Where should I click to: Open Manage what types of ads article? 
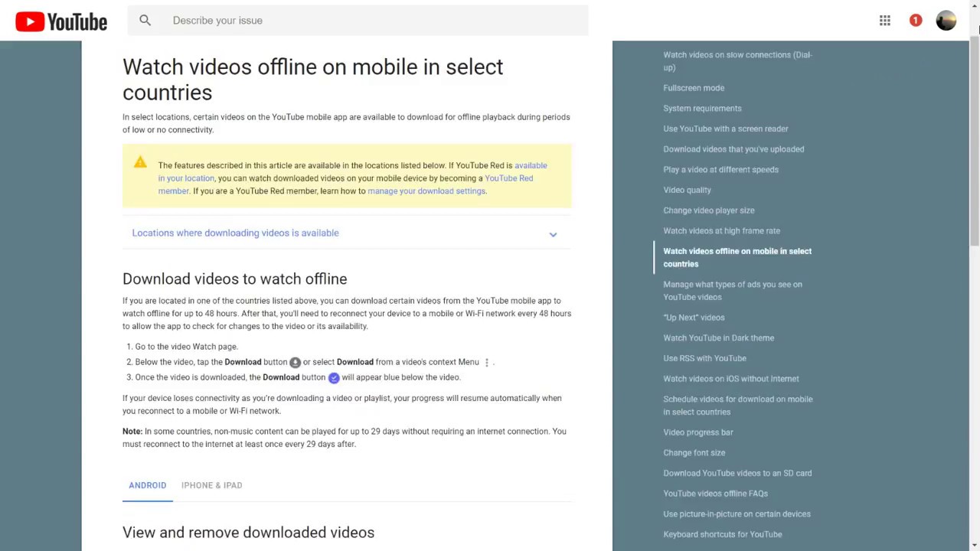pos(733,291)
